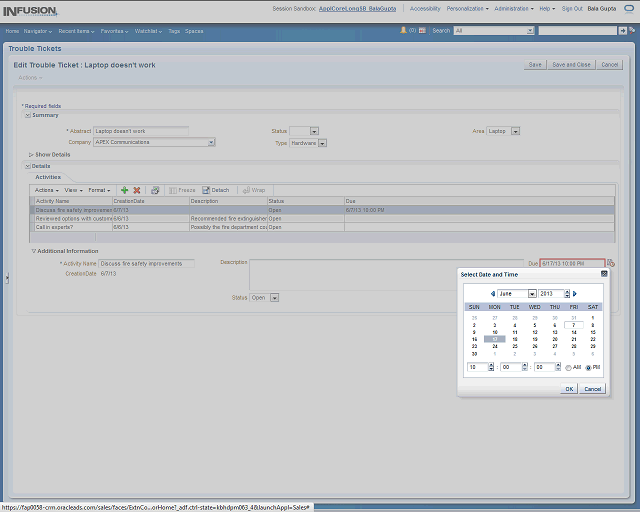640x512 pixels.
Task: Close the Select Date and Time popup
Action: pyautogui.click(x=604, y=273)
